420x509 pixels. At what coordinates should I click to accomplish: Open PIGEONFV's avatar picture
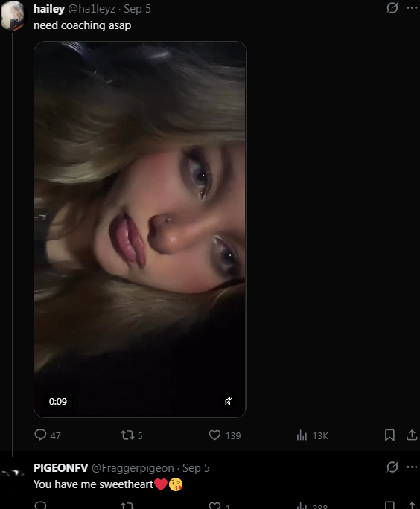(x=13, y=473)
